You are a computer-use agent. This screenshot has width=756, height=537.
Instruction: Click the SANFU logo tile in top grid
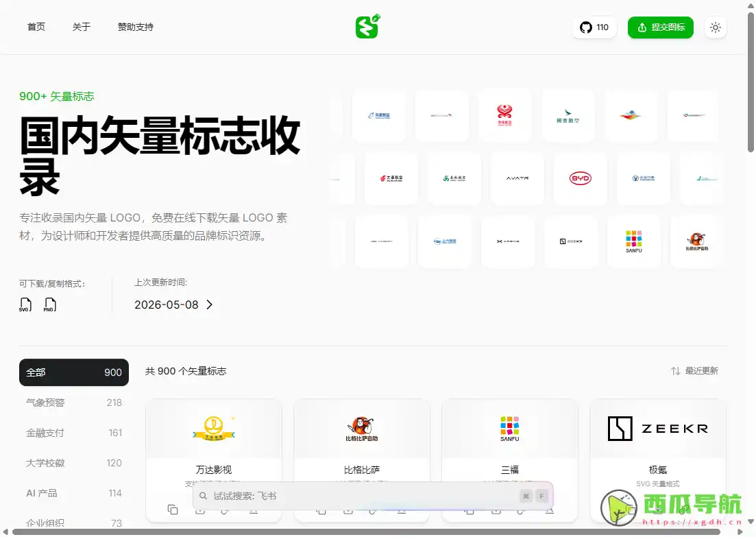pos(633,241)
